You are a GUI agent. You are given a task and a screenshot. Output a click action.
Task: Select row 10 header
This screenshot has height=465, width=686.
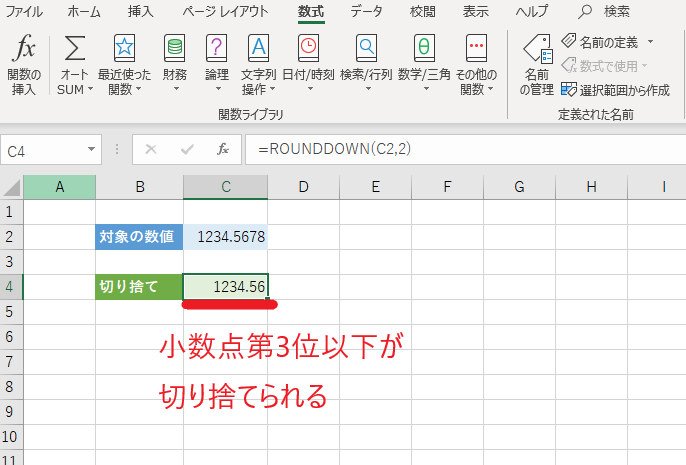click(11, 437)
